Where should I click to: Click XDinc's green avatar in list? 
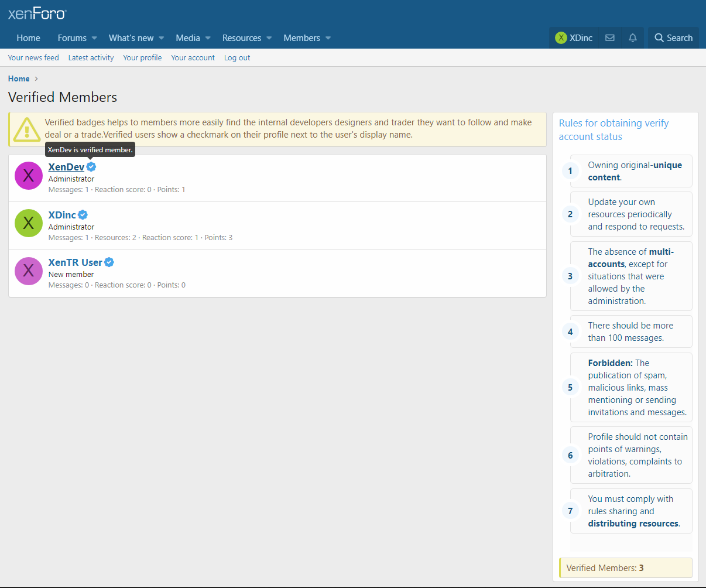click(28, 223)
